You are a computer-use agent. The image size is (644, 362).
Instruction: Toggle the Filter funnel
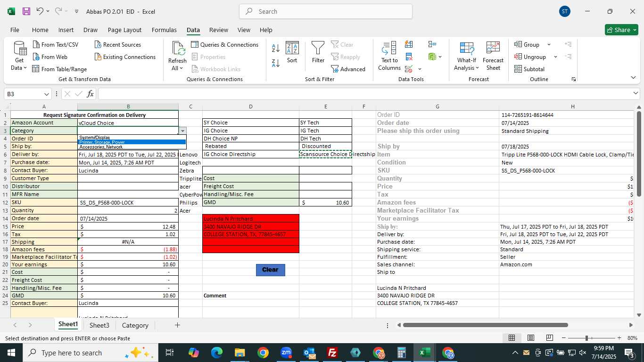318,52
